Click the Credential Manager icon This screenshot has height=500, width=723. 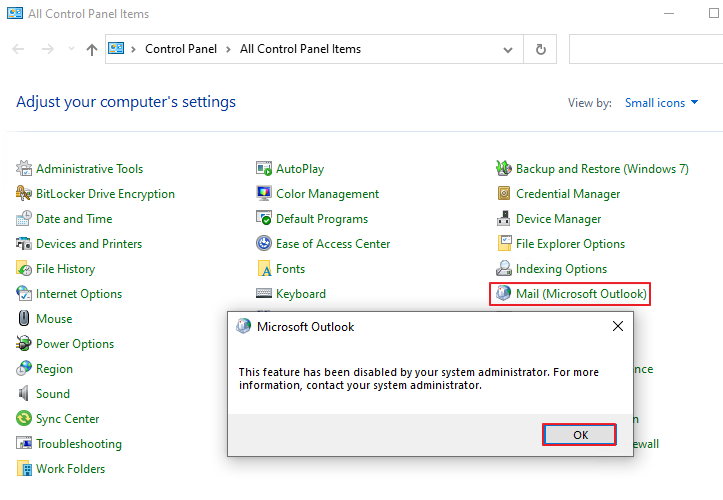[x=504, y=193]
